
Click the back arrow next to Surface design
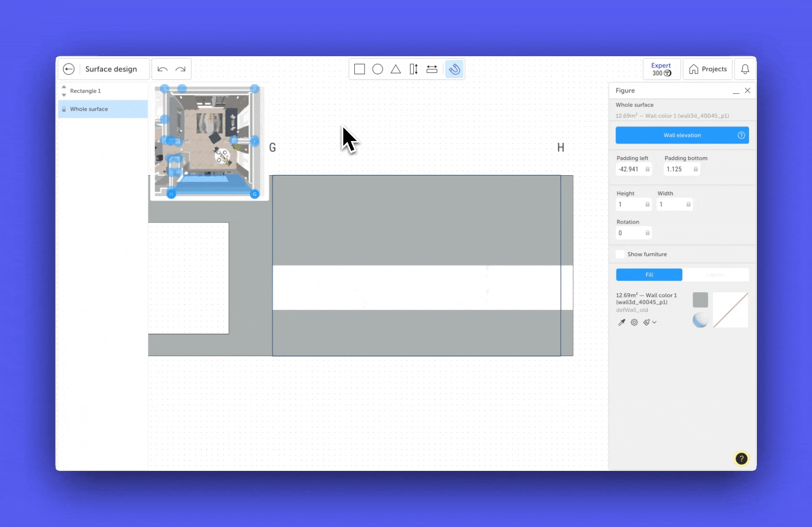pyautogui.click(x=69, y=69)
